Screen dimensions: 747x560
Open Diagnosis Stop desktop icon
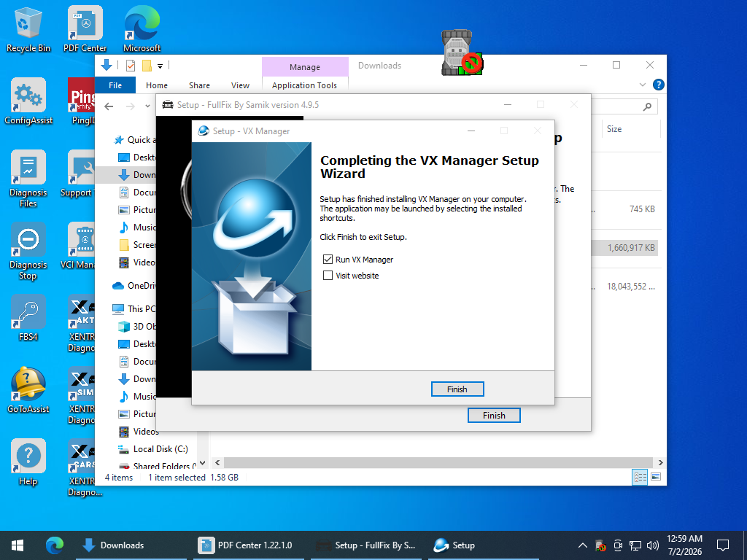[28, 251]
